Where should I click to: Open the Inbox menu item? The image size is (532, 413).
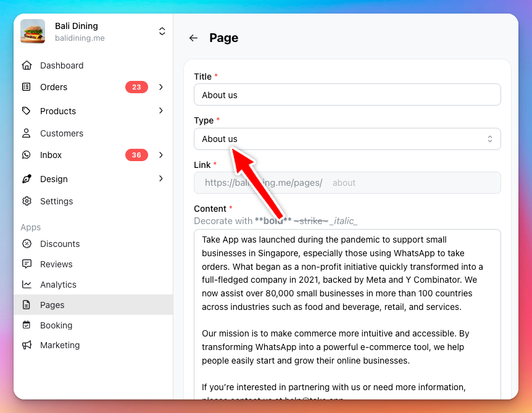(x=93, y=155)
